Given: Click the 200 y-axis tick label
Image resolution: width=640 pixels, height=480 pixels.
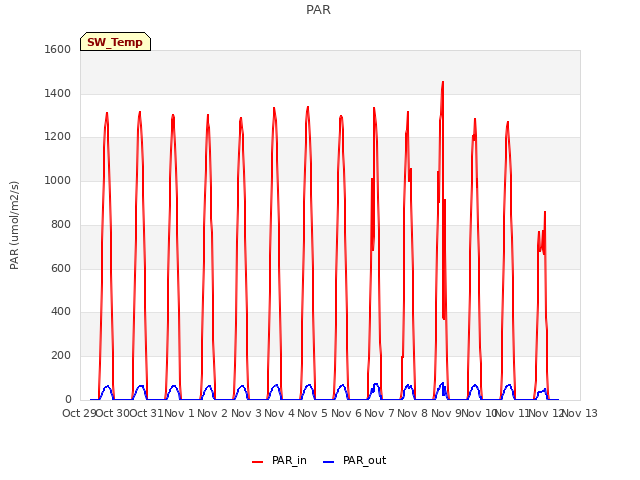Looking at the screenshot, I should [61, 356].
